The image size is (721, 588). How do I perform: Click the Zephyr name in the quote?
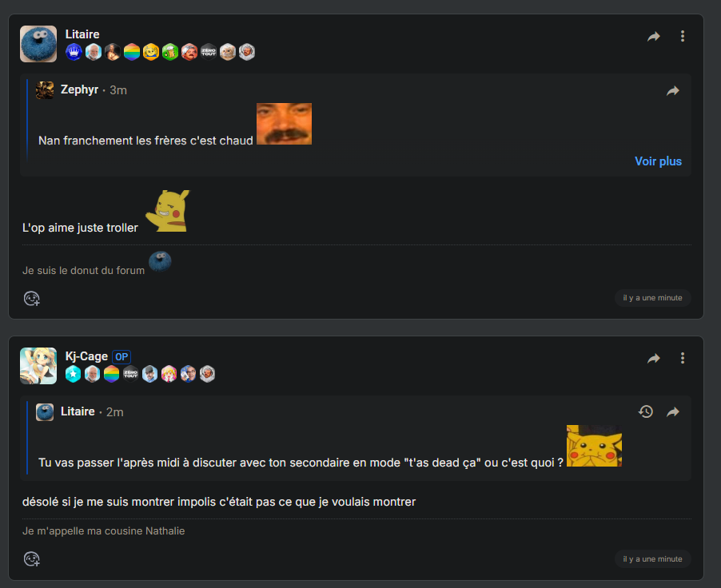click(x=80, y=89)
